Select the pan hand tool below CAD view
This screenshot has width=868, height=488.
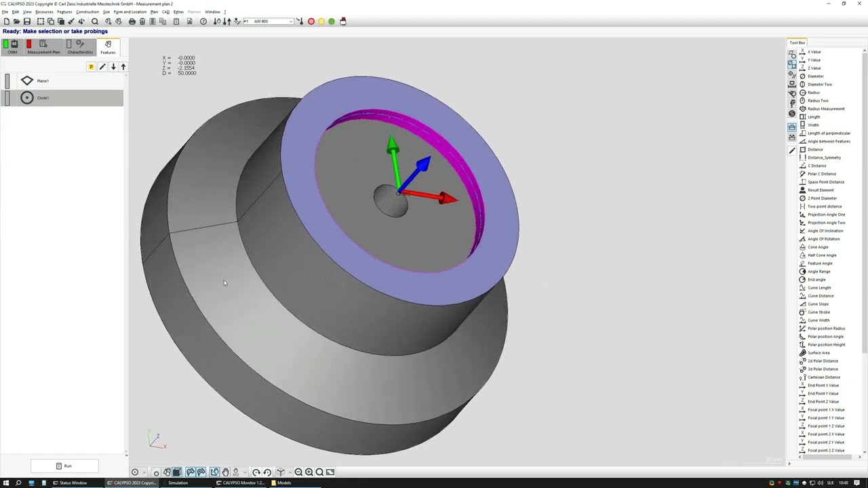coord(226,472)
